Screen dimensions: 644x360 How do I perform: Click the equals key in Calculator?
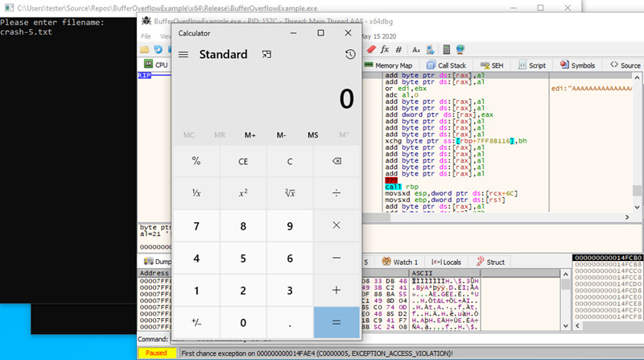click(x=336, y=322)
